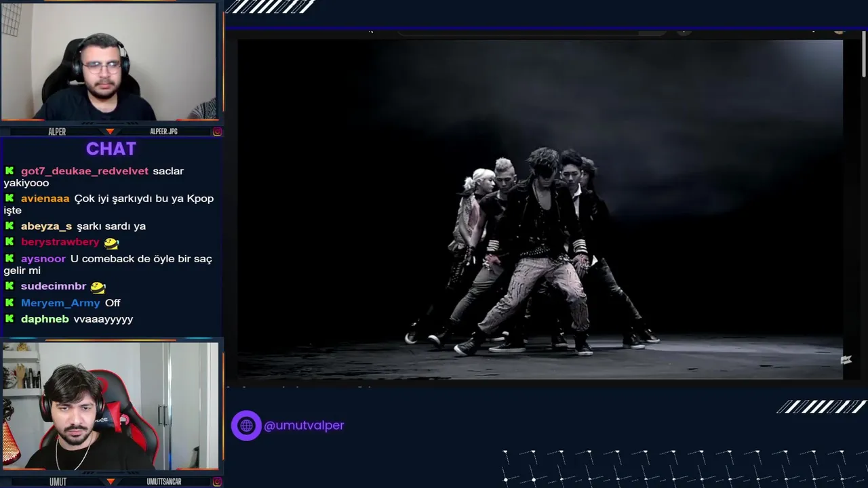The width and height of the screenshot is (868, 488).
Task: Click the message 'saclar yakiyooo'
Action: tap(94, 177)
